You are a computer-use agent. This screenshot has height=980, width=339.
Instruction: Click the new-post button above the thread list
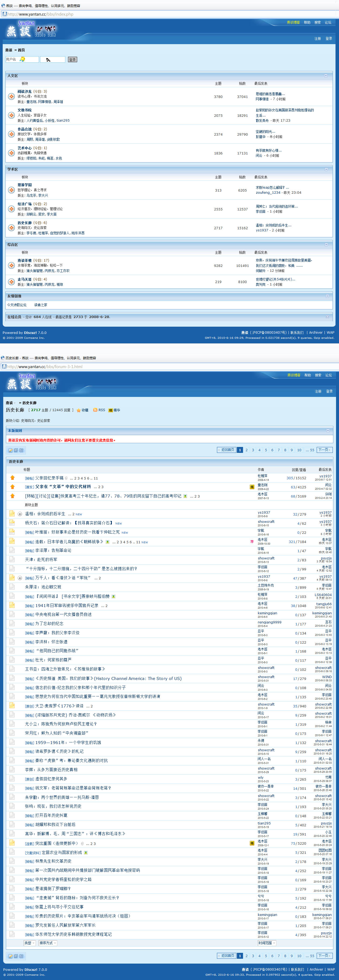pos(16,450)
